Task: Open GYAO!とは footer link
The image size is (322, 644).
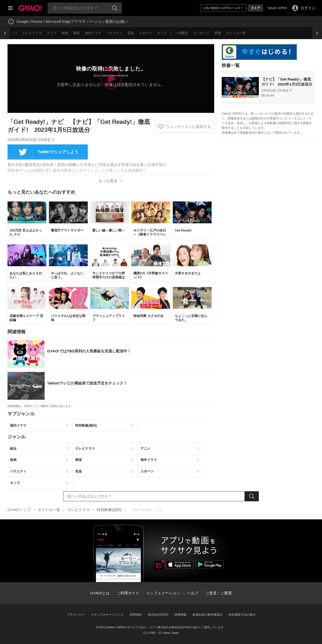Action: point(100,593)
